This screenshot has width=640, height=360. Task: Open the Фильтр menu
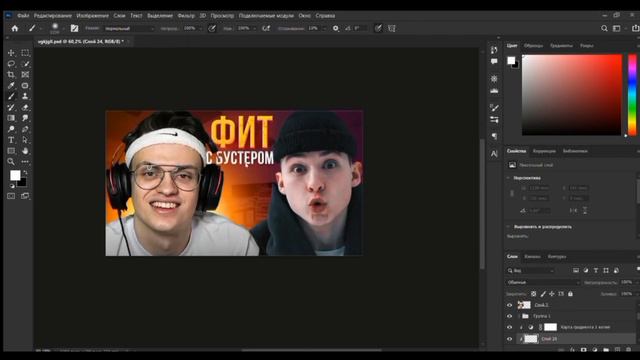tap(186, 16)
